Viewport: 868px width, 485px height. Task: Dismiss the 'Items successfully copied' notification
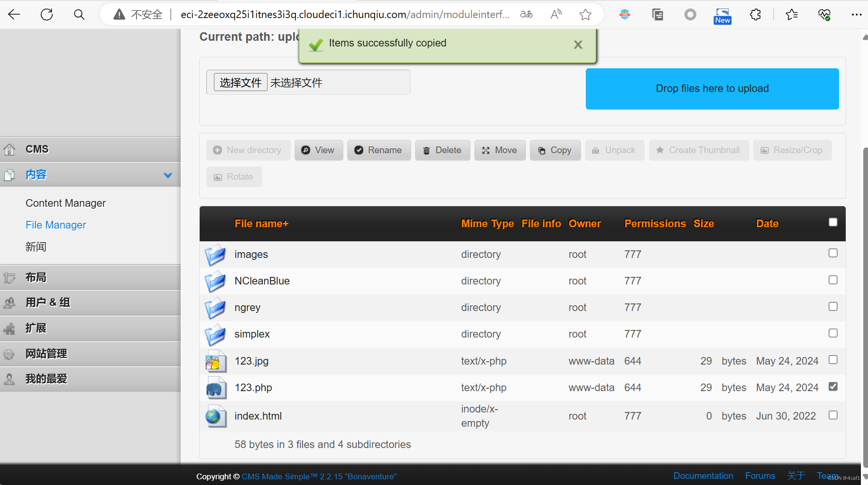[578, 45]
